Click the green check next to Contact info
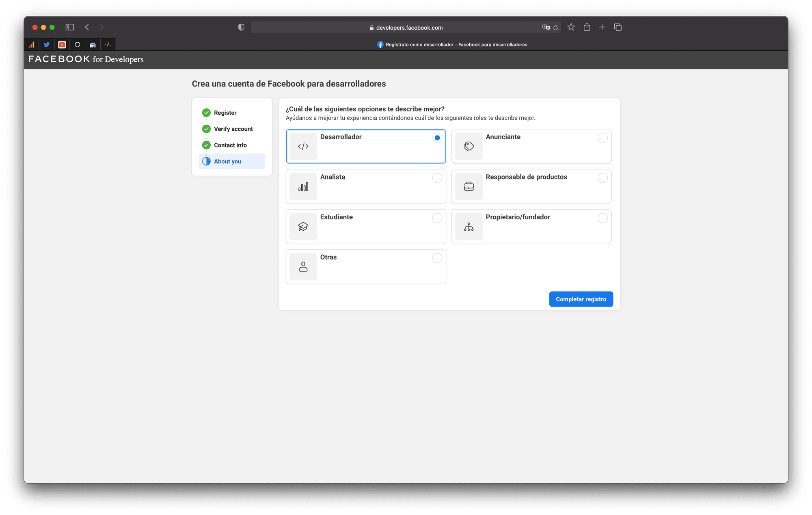Viewport: 812px width, 515px height. coord(206,145)
